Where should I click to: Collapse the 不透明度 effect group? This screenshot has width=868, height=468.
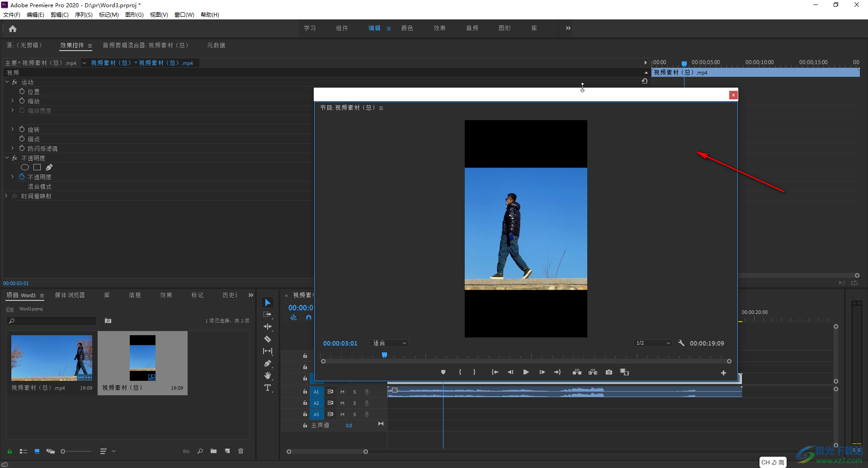tap(7, 158)
